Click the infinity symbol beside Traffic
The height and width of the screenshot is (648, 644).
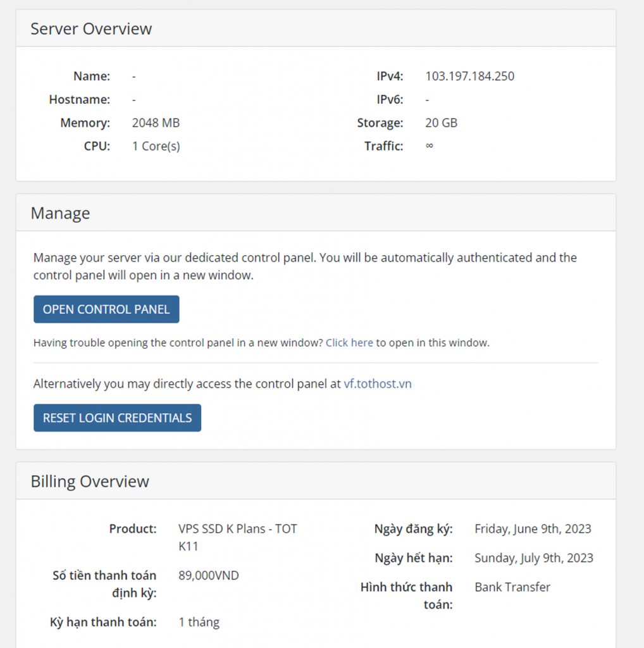point(430,146)
